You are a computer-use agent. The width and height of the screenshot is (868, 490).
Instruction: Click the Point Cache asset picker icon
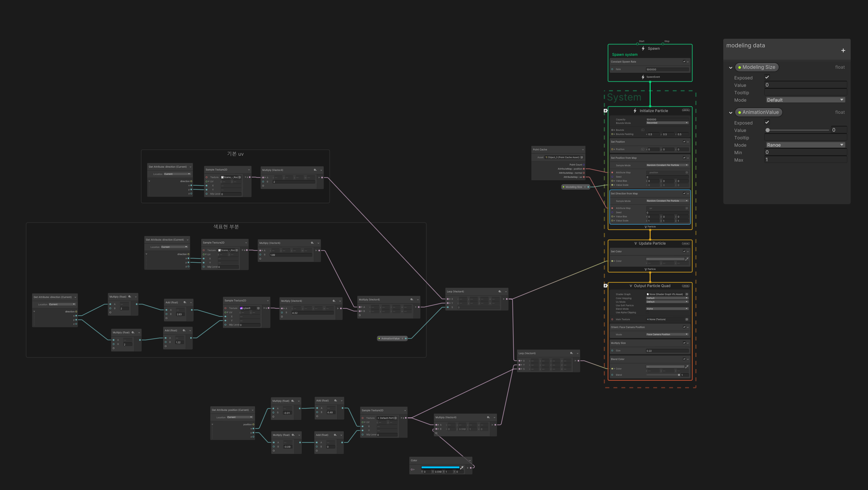click(x=582, y=157)
